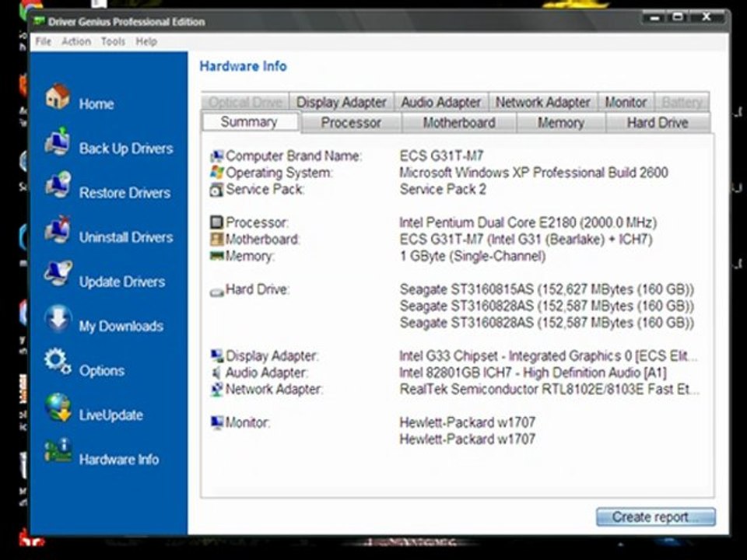Click the Memory module icon
747x560 pixels.
point(217,256)
